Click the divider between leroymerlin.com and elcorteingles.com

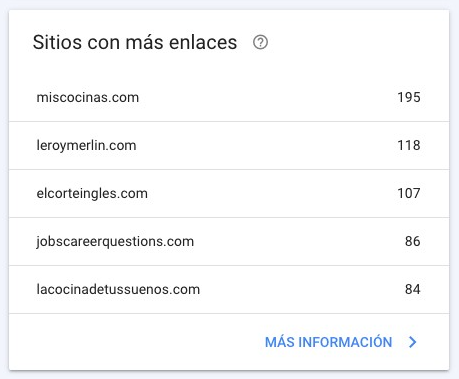pos(229,169)
